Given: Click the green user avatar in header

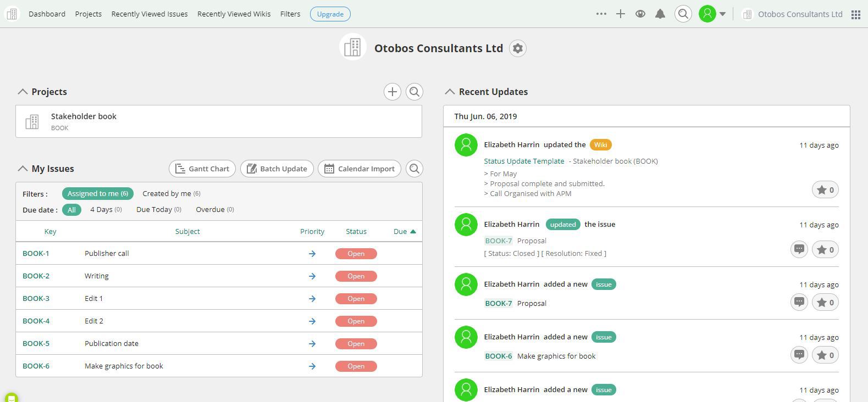Looking at the screenshot, I should point(707,14).
